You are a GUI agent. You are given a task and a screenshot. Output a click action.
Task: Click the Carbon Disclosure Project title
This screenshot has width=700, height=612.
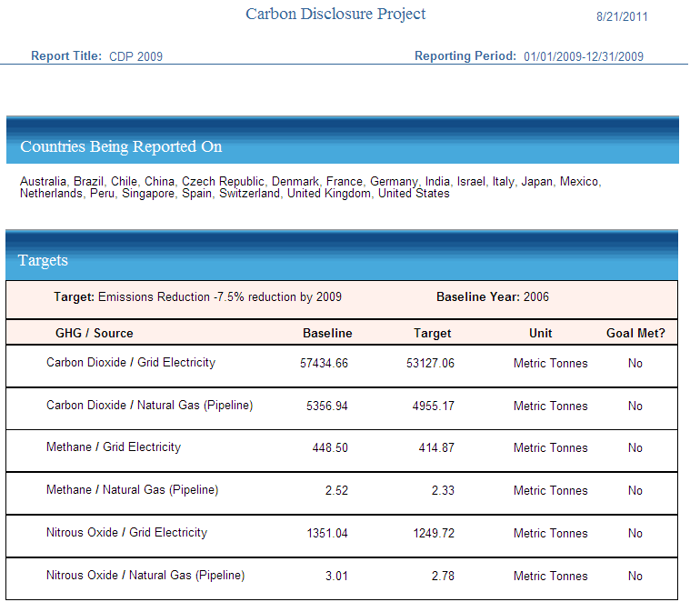click(x=335, y=14)
